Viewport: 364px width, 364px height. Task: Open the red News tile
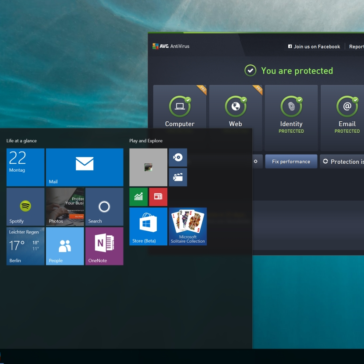pyautogui.click(x=158, y=197)
